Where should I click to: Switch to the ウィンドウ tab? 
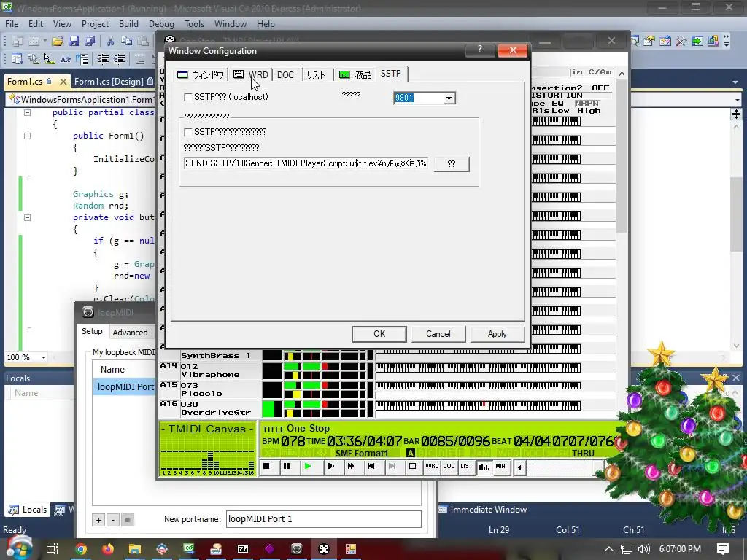(201, 75)
